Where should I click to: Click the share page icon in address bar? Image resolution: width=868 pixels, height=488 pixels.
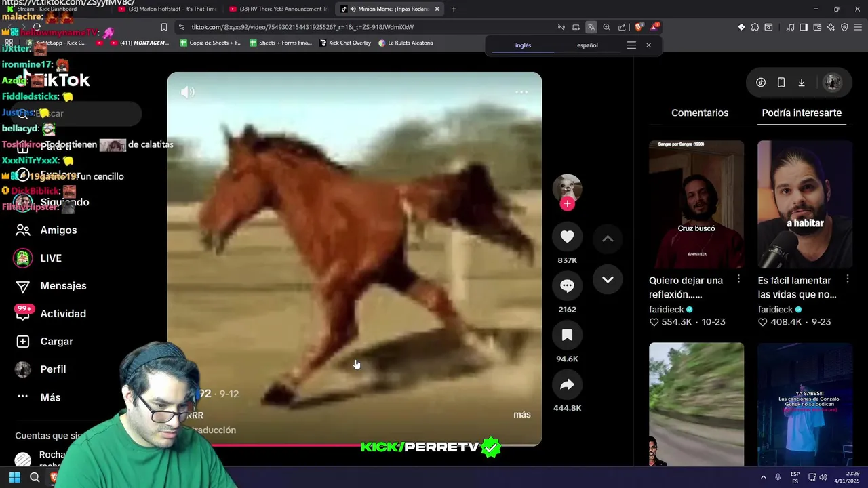point(622,27)
